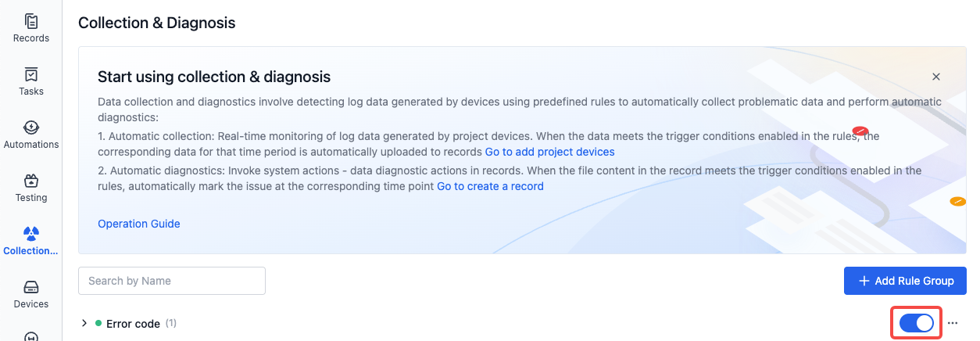Focus the Search by Name field
This screenshot has width=980, height=341.
[172, 281]
